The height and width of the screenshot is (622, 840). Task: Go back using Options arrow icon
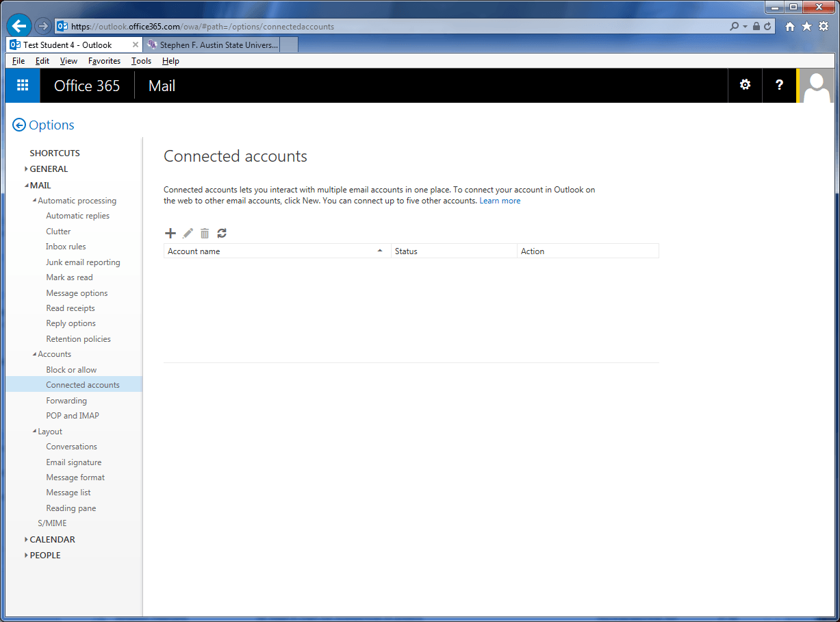click(x=19, y=125)
